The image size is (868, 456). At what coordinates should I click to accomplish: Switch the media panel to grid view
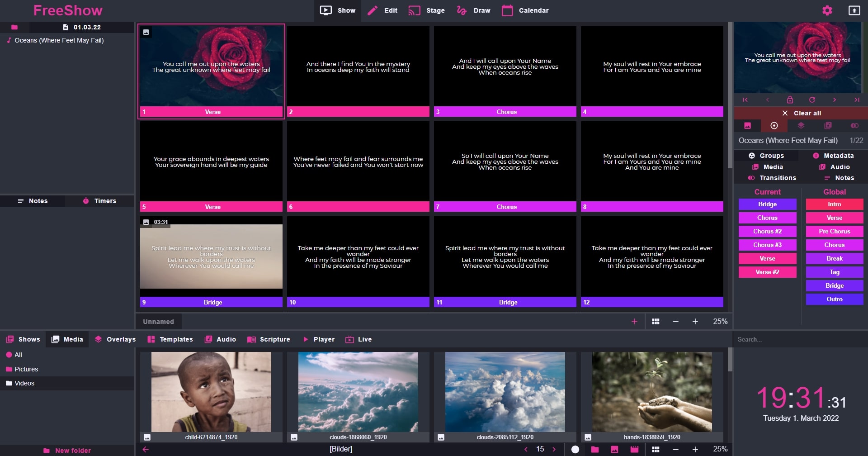[x=655, y=449]
